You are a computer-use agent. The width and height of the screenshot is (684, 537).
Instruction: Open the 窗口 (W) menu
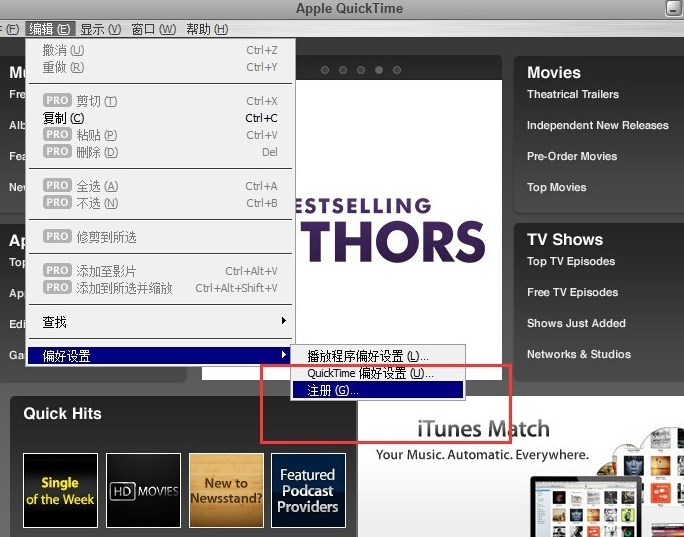(154, 29)
